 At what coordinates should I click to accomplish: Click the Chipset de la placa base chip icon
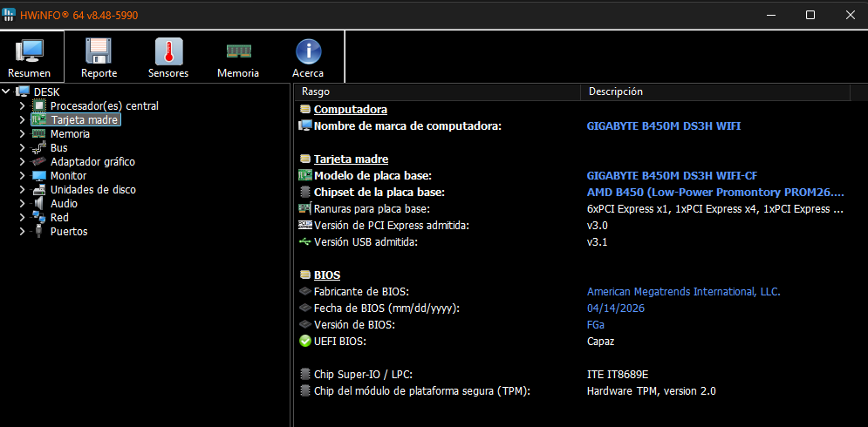click(305, 192)
